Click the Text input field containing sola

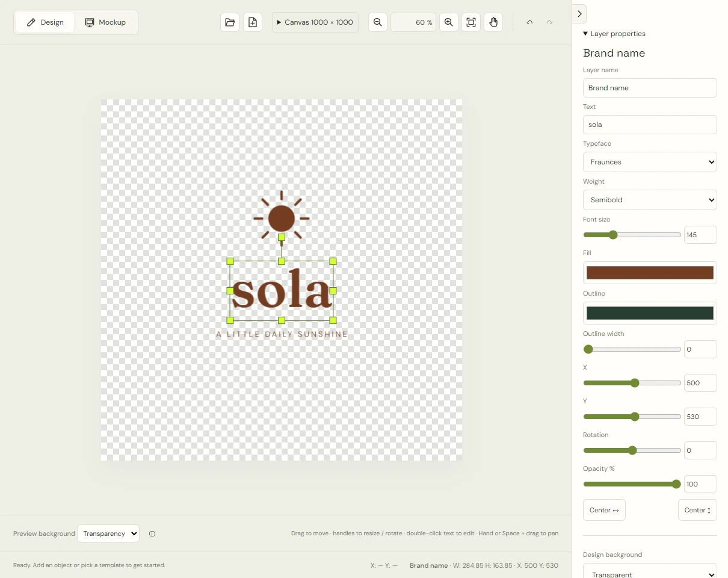(x=650, y=125)
